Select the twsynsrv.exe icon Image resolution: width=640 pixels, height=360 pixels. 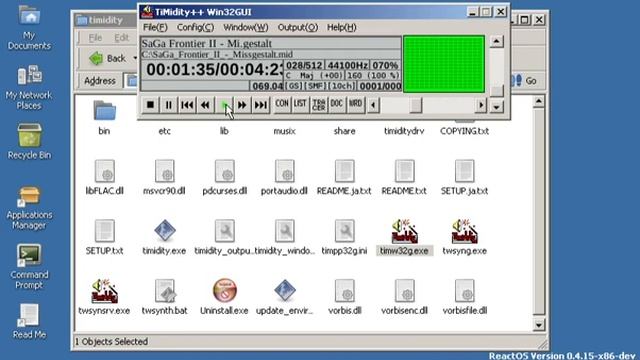(104, 297)
